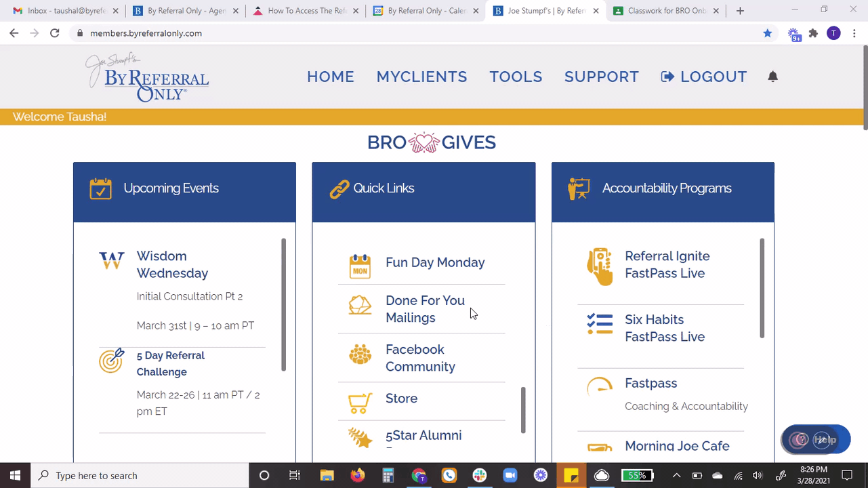Open the Chrome profile avatar

(833, 33)
